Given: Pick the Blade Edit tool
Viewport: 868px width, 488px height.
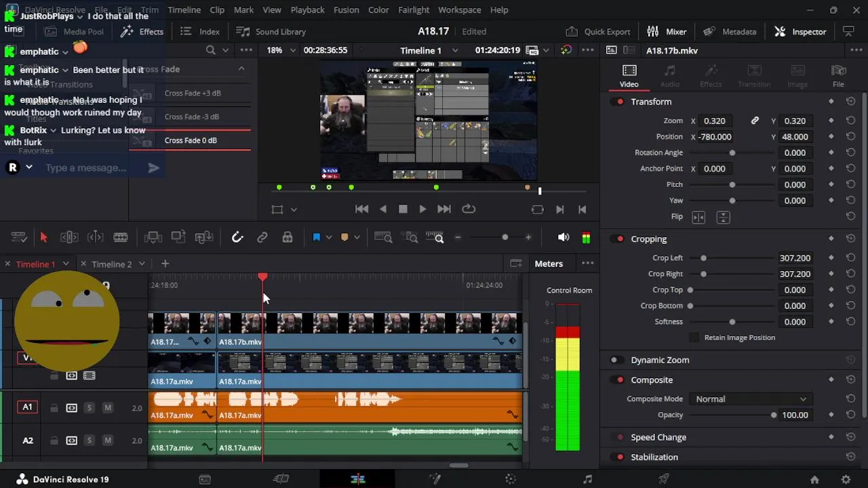Looking at the screenshot, I should point(121,237).
